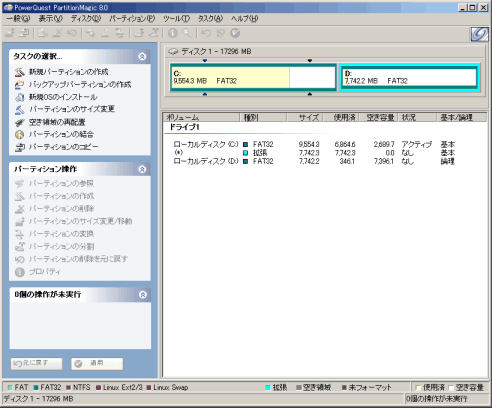Viewport: 492px width, 408px height.
Task: Click the 適用 button
Action: [97, 363]
